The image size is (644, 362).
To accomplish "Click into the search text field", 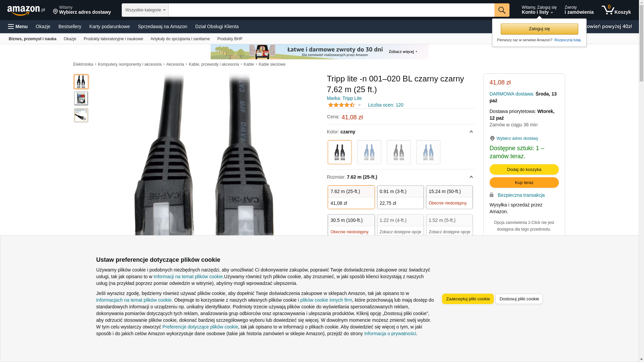I will 331,10.
